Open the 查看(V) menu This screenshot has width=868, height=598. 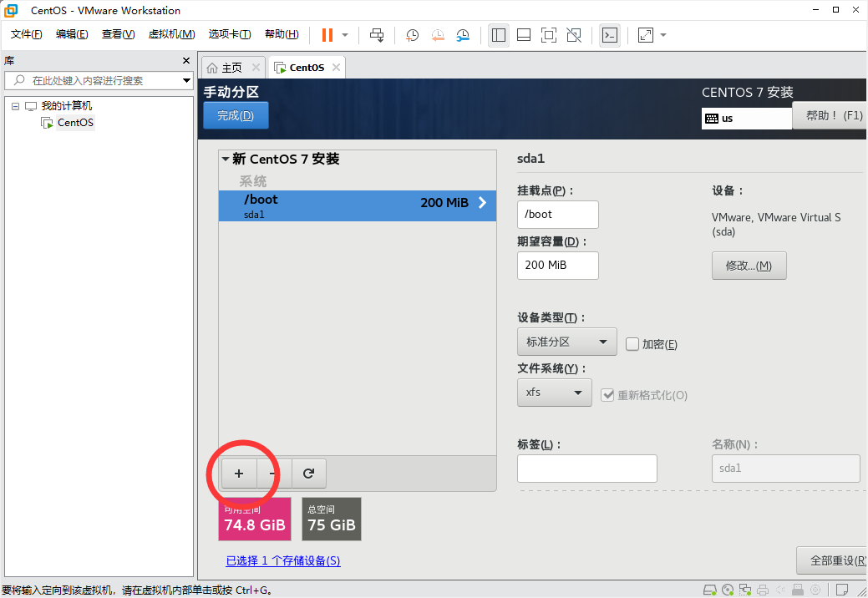pyautogui.click(x=118, y=34)
